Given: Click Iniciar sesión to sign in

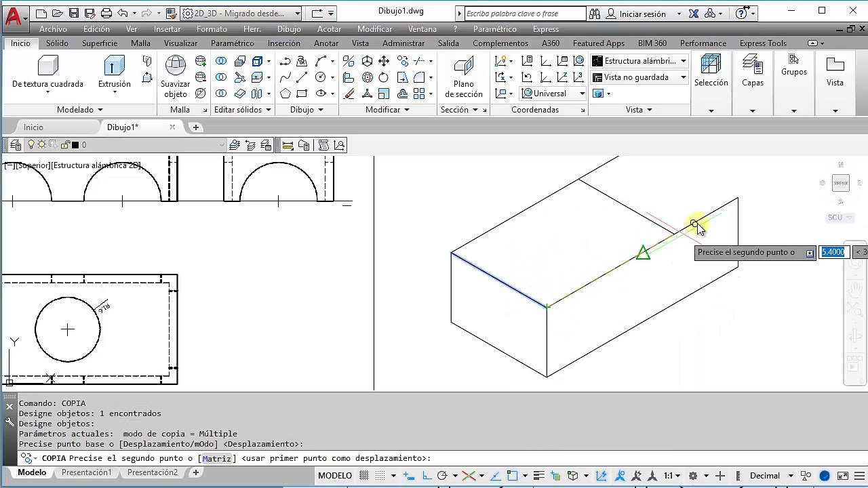Looking at the screenshot, I should pos(642,14).
